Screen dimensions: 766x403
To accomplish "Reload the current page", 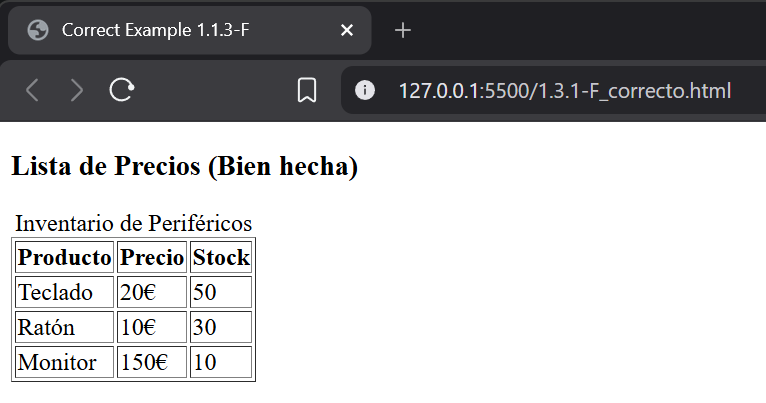I will pyautogui.click(x=121, y=91).
